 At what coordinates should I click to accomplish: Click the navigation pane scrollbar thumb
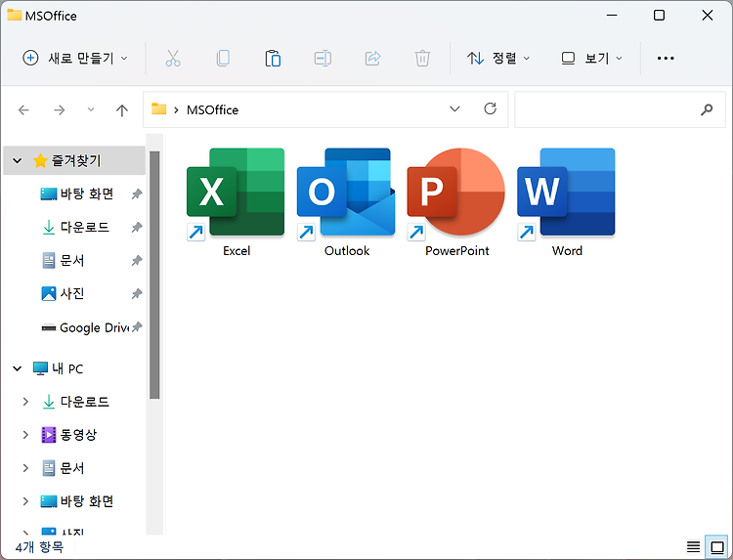154,275
